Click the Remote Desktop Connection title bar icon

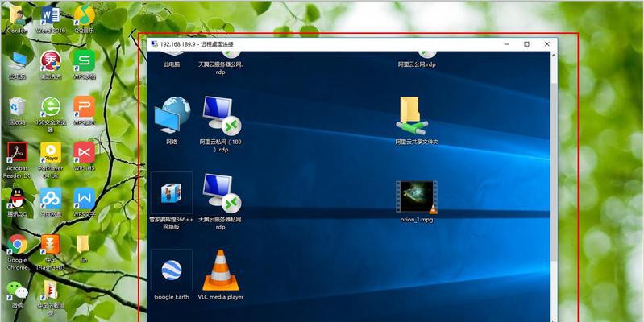154,44
